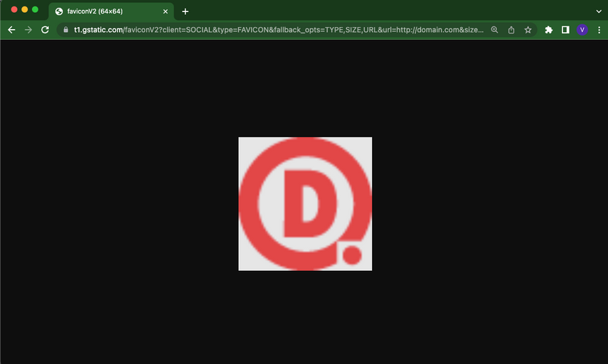Open the profile avatar labeled V
The height and width of the screenshot is (364, 608).
(x=582, y=30)
